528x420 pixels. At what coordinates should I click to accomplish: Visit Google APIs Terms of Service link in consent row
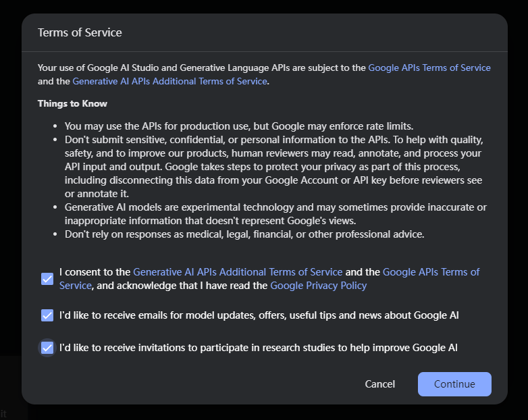click(431, 272)
